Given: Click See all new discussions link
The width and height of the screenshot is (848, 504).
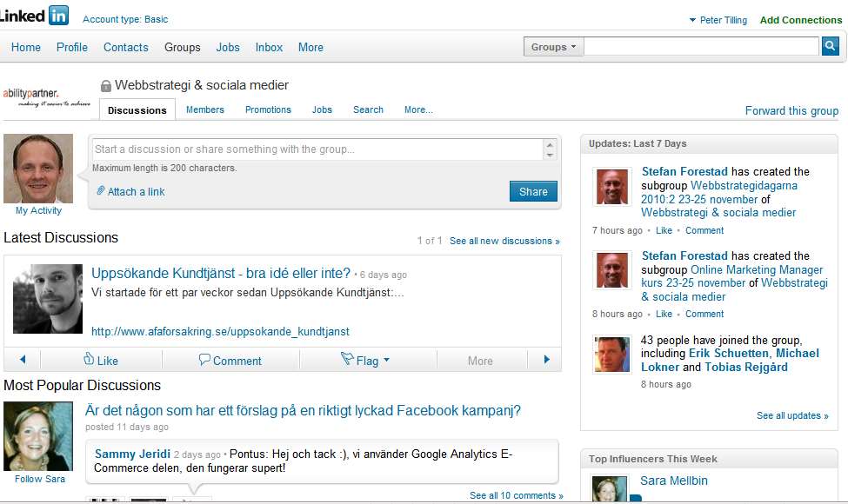Looking at the screenshot, I should point(504,241).
